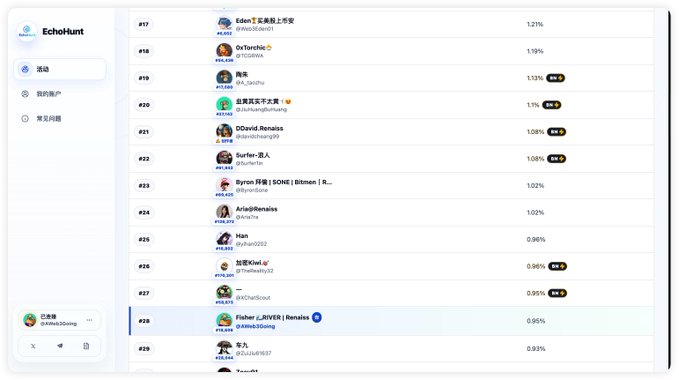Viewport: 679px width, 380px height.
Task: Open the @AWeb3Going link in row #28
Action: point(255,326)
